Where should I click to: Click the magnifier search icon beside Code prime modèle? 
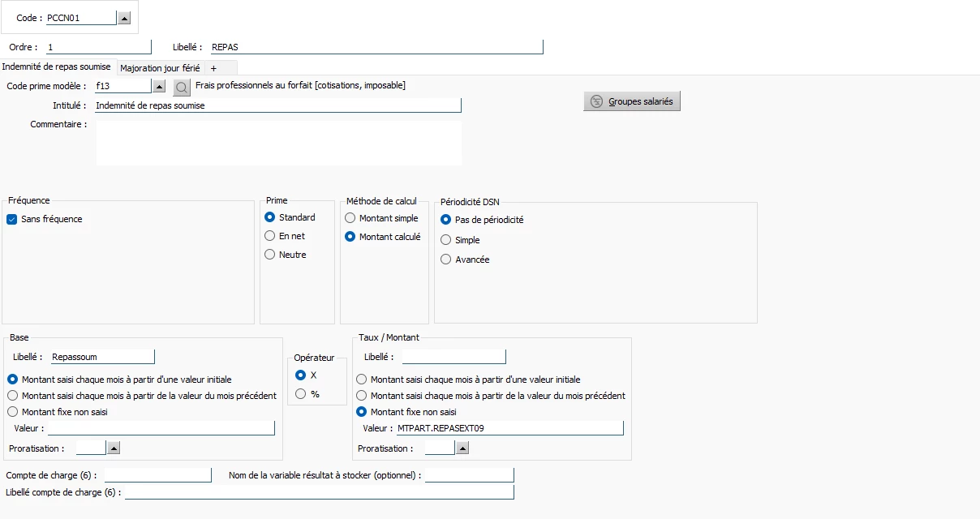[x=182, y=87]
